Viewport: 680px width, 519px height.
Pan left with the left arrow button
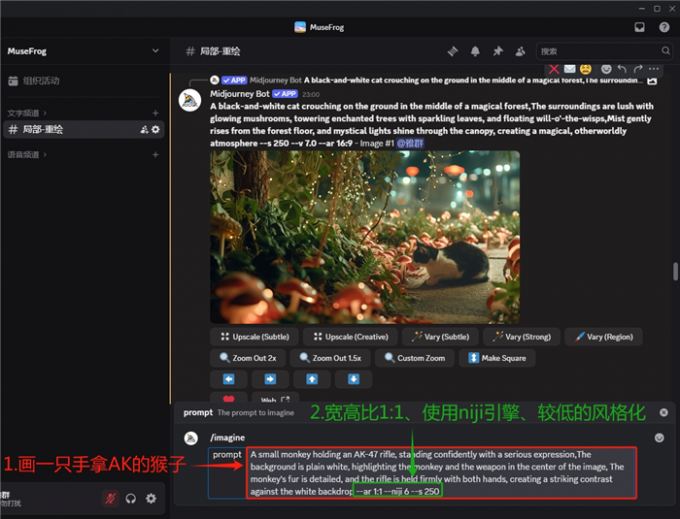[229, 379]
